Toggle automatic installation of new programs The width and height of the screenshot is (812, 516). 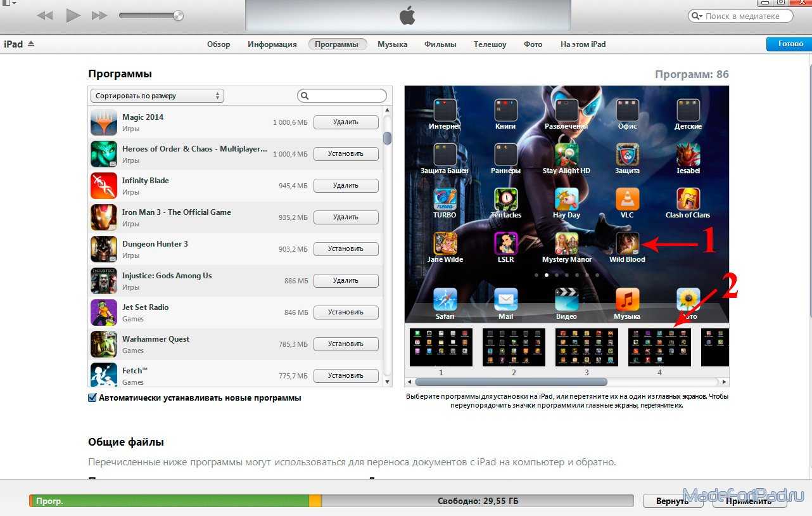92,398
